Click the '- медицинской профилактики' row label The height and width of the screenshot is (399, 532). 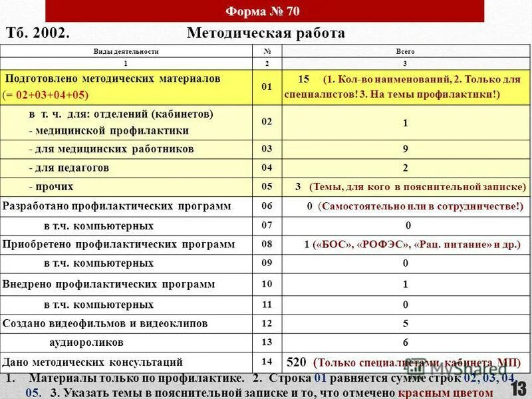click(x=110, y=130)
